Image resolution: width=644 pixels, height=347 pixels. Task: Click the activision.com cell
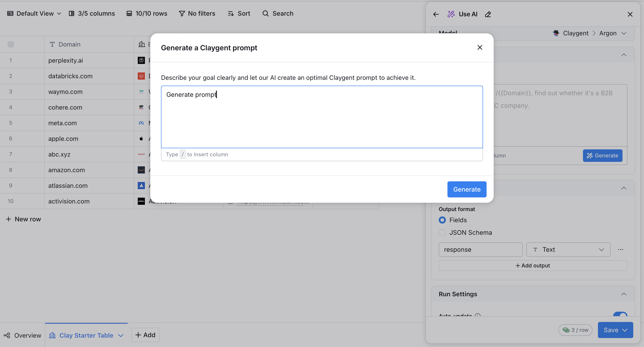click(x=89, y=201)
